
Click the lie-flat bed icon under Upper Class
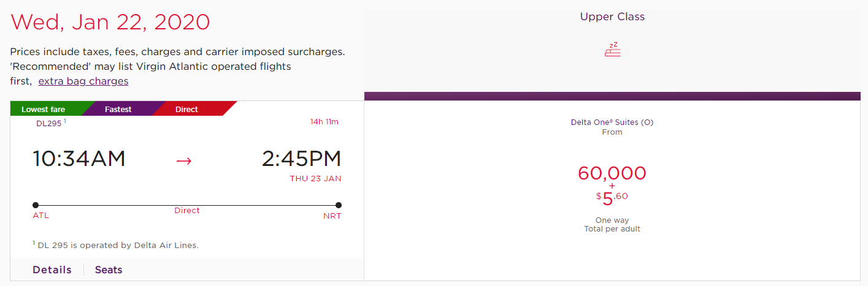612,50
